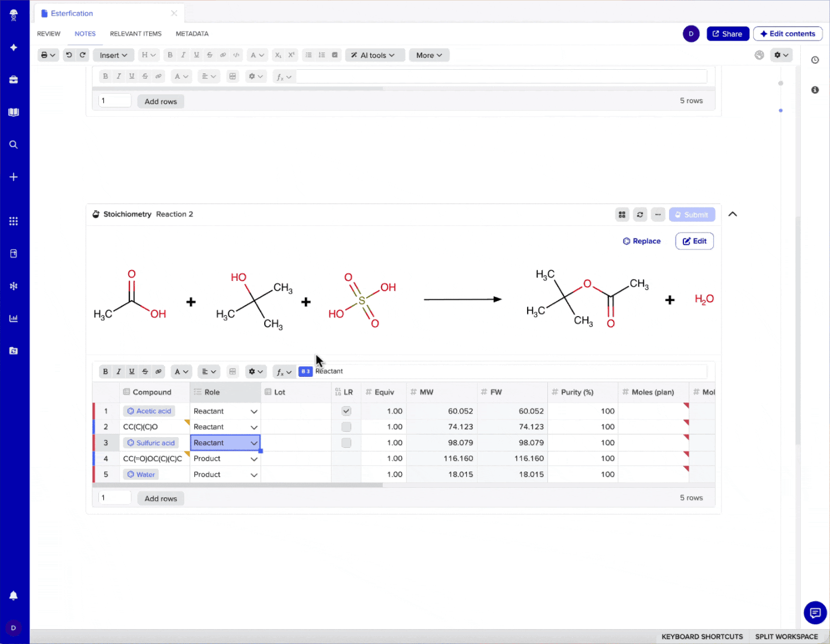Toggle the LR checkbox for Acetic acid
Image resolution: width=830 pixels, height=644 pixels.
tap(346, 411)
